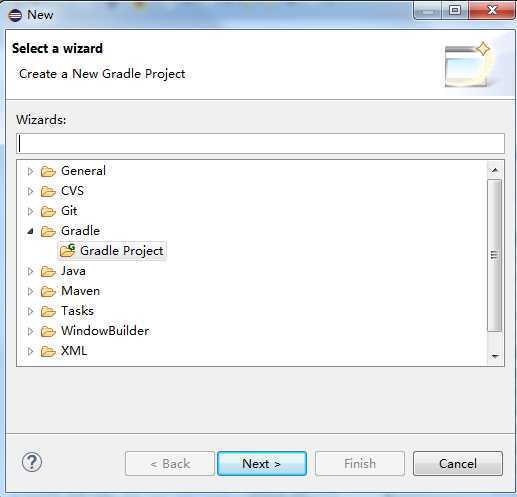The height and width of the screenshot is (497, 517).
Task: Click the General folder icon
Action: [48, 171]
